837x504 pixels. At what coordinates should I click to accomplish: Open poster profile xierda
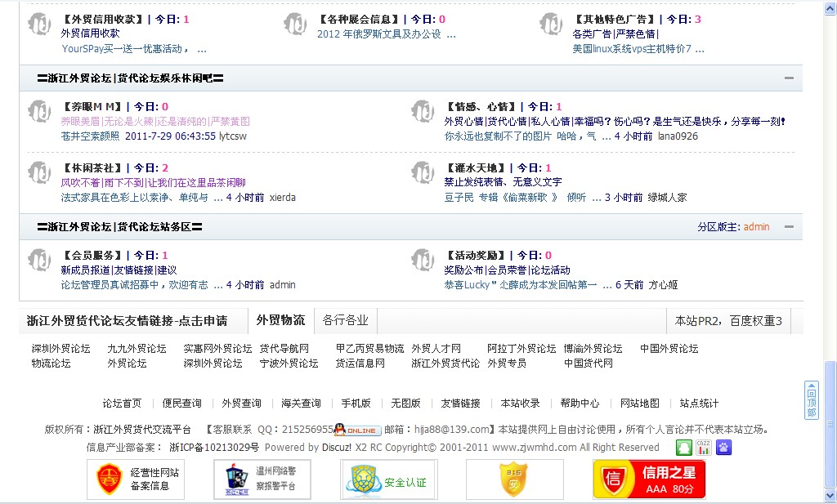282,198
